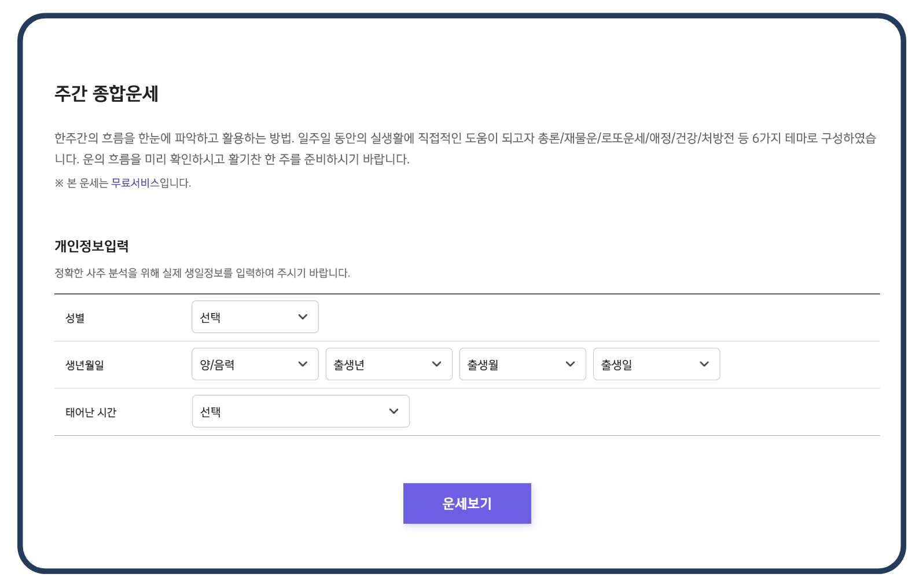Open the 출생일 birth day dropdown
The image size is (919, 588).
point(656,364)
